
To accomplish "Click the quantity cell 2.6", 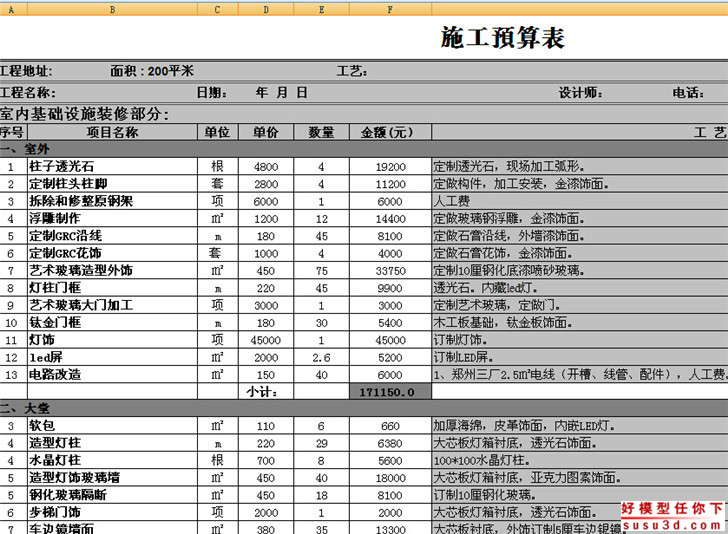I will pyautogui.click(x=321, y=358).
